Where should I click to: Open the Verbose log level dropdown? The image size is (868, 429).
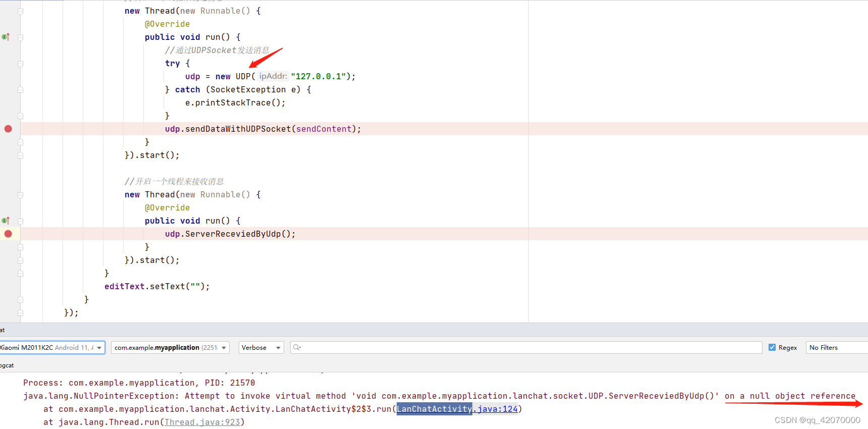(261, 347)
